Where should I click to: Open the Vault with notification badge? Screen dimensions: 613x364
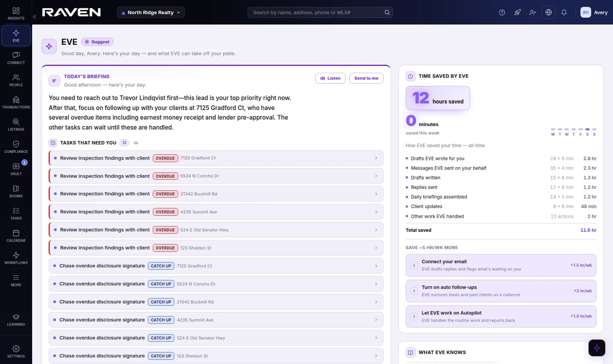pos(16,169)
